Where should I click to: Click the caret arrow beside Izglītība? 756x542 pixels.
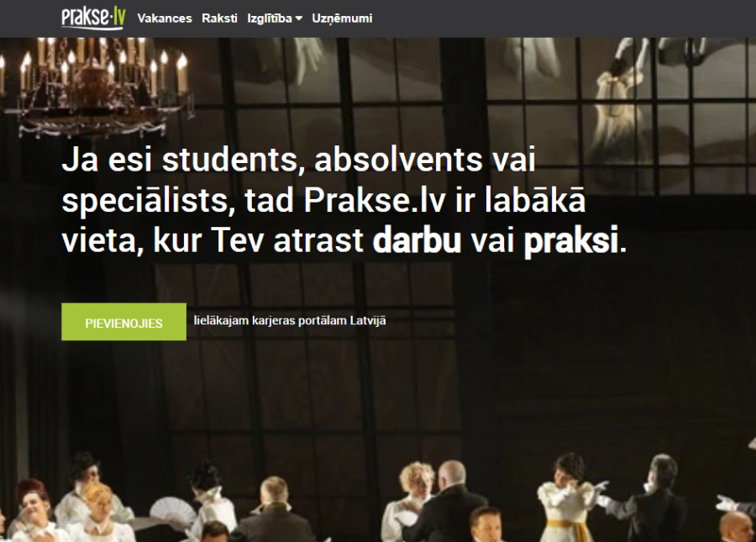click(x=299, y=18)
